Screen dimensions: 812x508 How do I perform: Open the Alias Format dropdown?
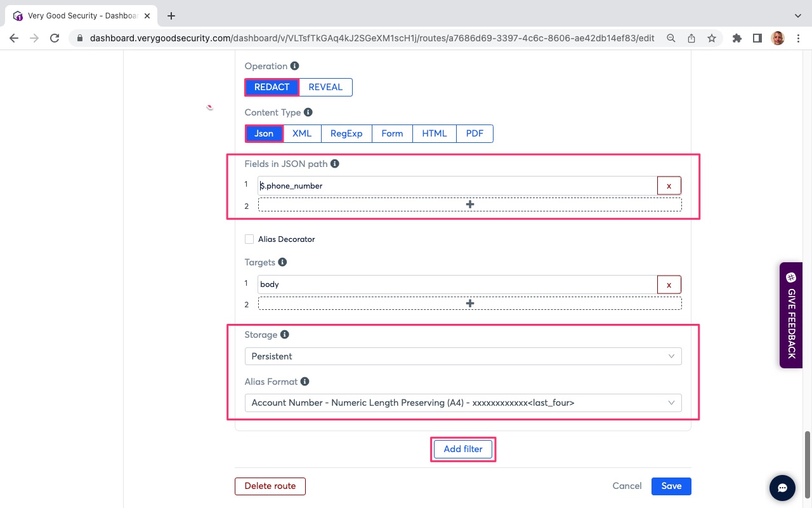tap(463, 403)
